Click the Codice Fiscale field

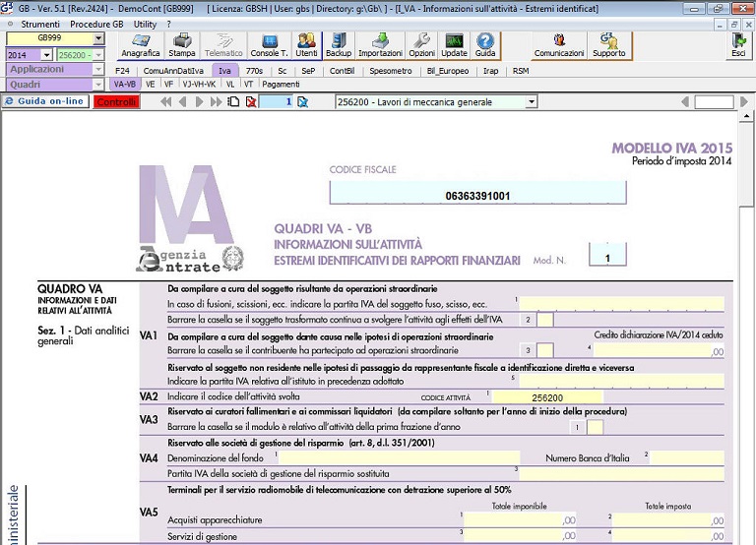coord(477,193)
